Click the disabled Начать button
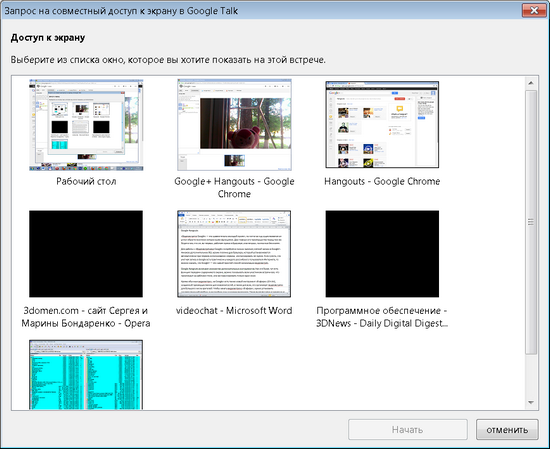Screen dimensions: 550x449 coord(408,429)
